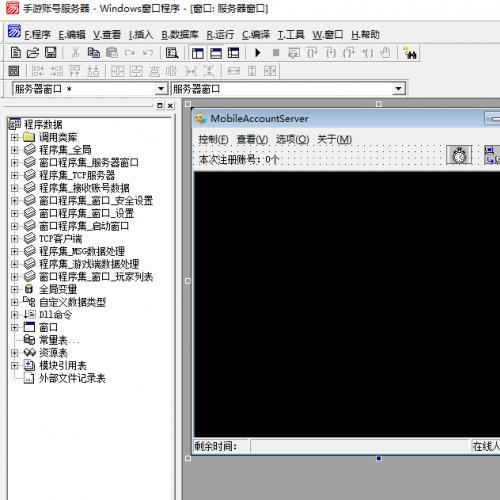The image size is (500, 500).
Task: Select 窗口程序集_窗口_设置 item
Action: click(x=87, y=213)
